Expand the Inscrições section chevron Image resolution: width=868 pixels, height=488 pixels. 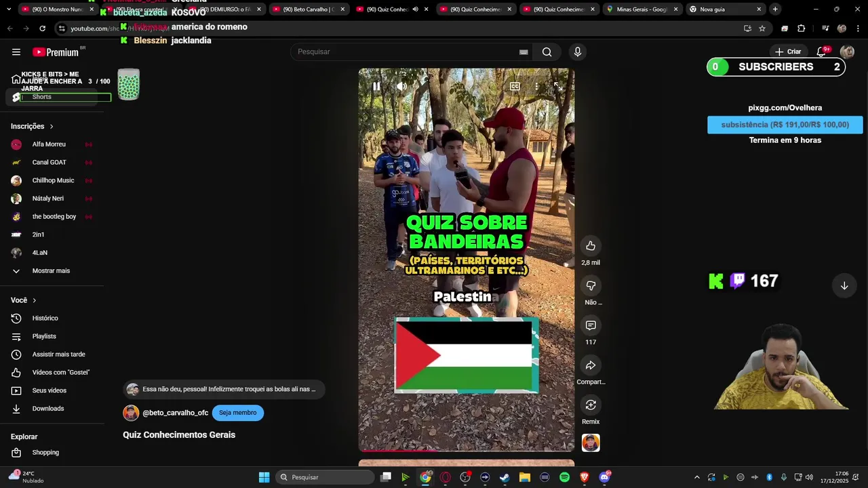51,127
